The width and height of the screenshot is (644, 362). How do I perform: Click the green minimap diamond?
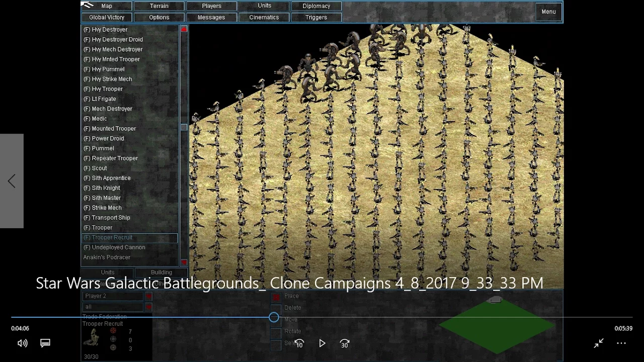coord(497,326)
